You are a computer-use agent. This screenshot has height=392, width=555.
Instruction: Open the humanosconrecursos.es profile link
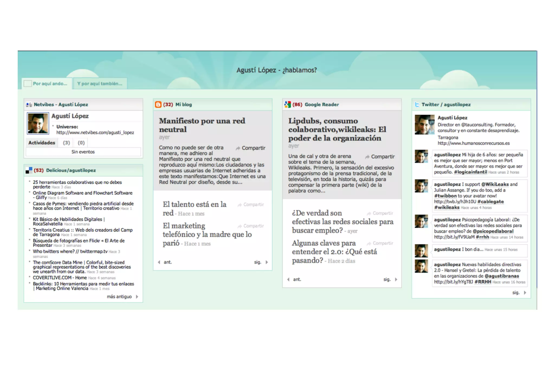473,143
